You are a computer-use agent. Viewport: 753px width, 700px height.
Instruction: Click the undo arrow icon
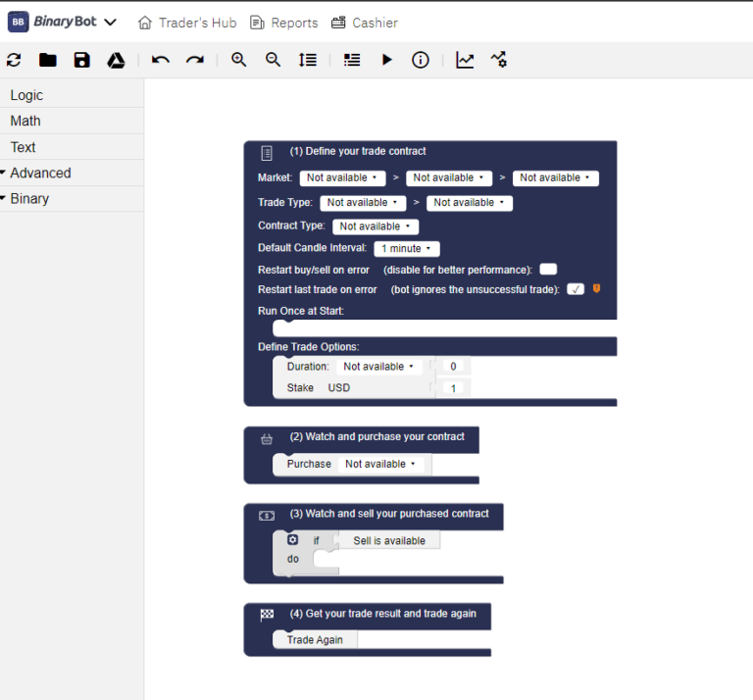pos(161,60)
